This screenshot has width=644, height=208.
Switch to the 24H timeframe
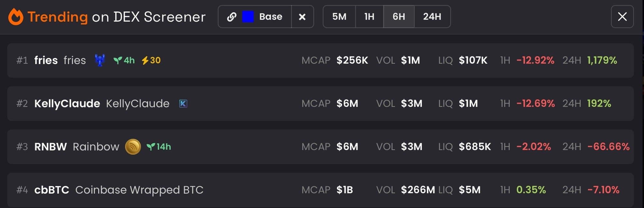click(x=432, y=17)
